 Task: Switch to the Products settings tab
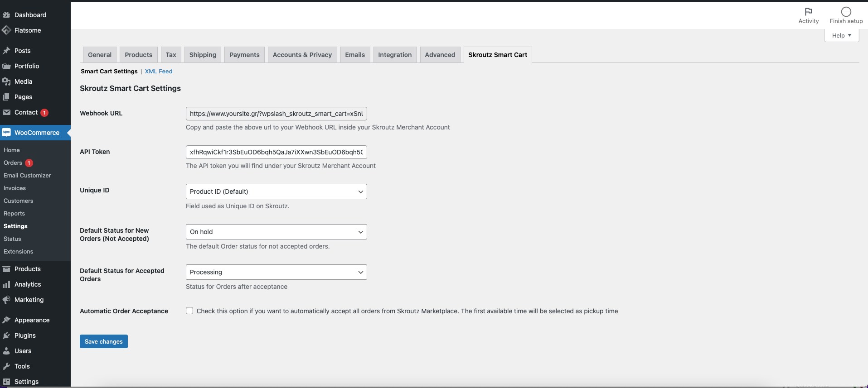tap(139, 55)
